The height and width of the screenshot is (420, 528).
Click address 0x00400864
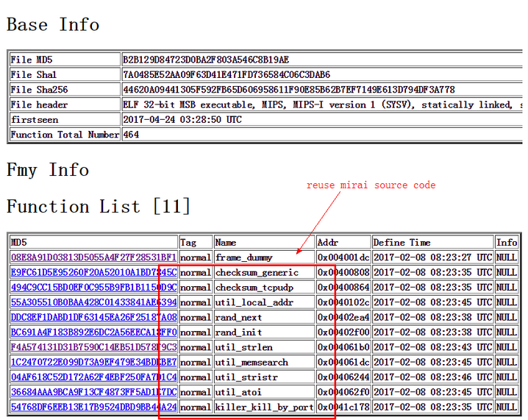point(343,288)
